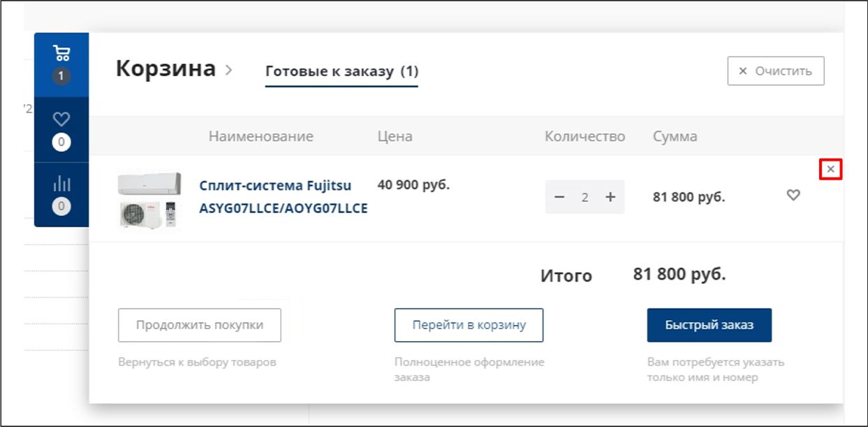Add the Fujitsu split-system to favorites
868x427 pixels.
(793, 196)
